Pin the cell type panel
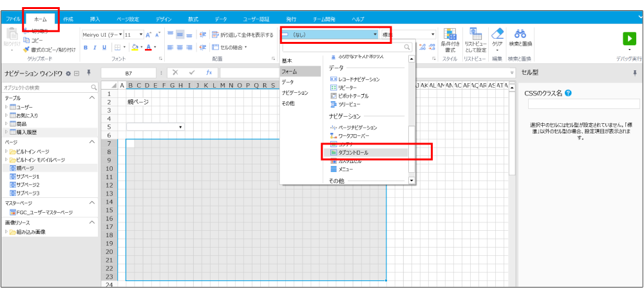644x294 pixels. [x=634, y=73]
